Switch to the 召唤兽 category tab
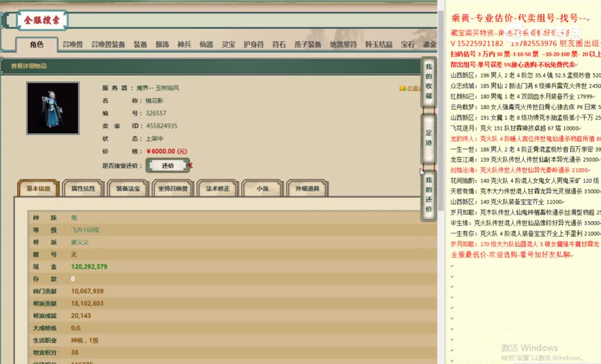Image resolution: width=601 pixels, height=364 pixels. pyautogui.click(x=72, y=44)
